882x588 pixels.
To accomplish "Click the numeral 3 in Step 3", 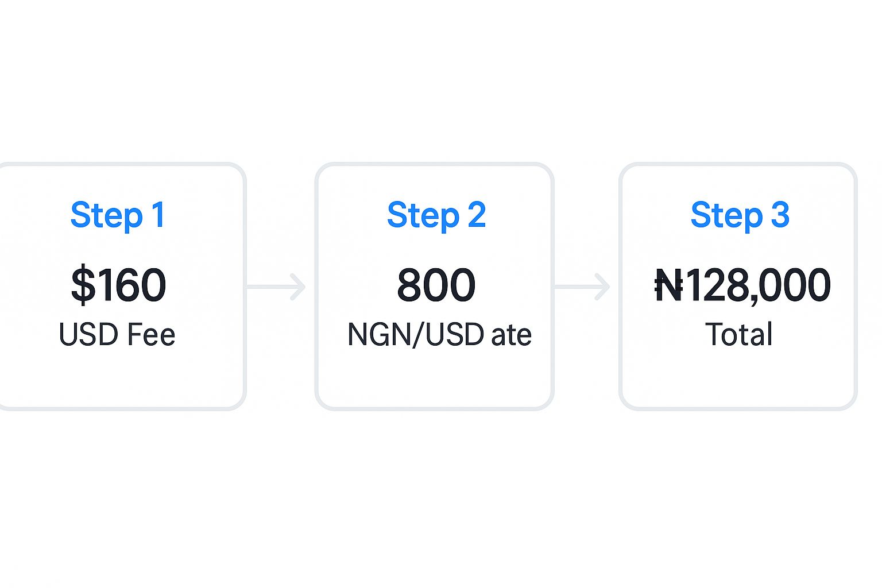I will click(x=780, y=215).
